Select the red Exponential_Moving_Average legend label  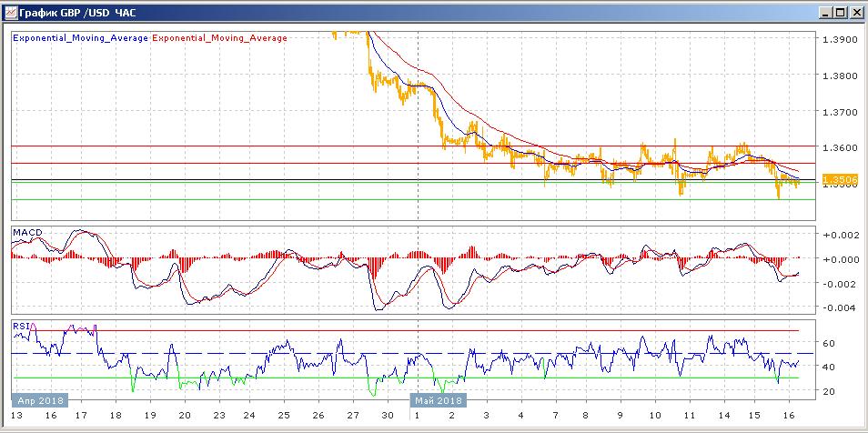click(x=218, y=38)
